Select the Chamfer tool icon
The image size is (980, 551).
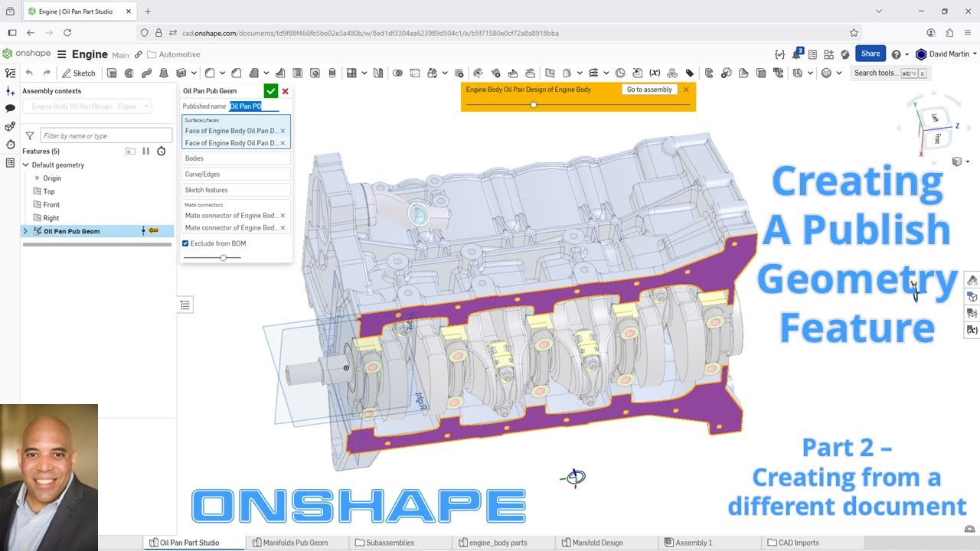237,73
